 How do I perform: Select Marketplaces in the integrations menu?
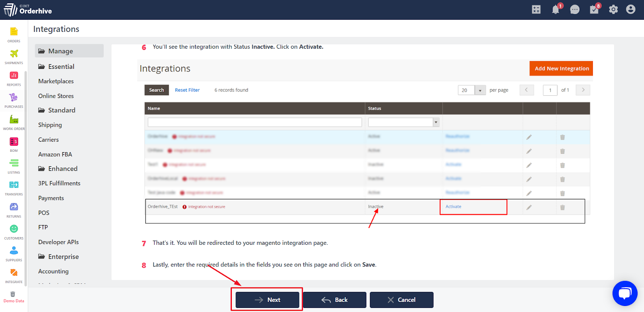[x=56, y=81]
